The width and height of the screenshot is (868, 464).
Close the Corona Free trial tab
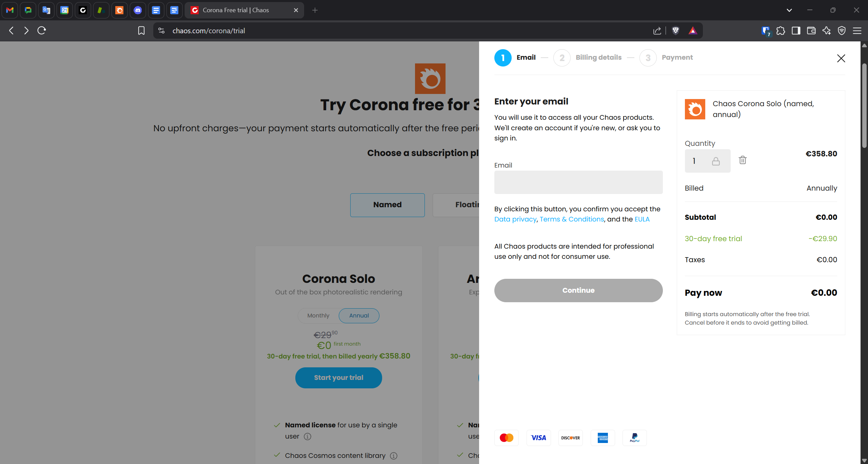(296, 10)
